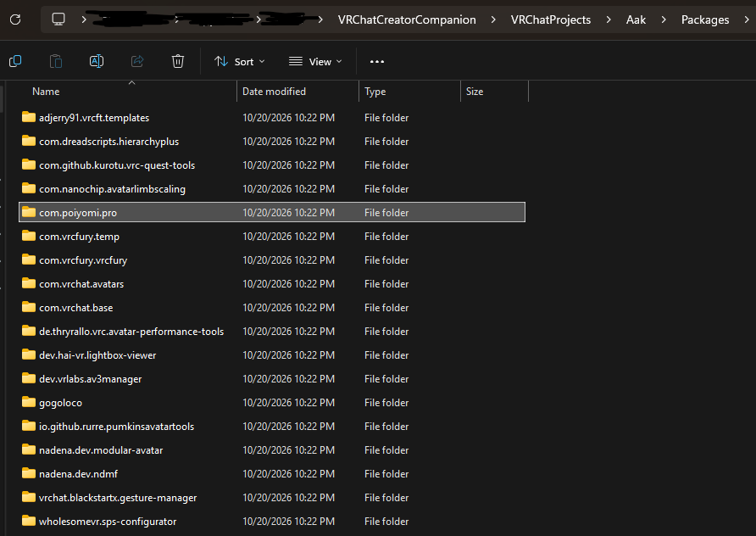Select the adjerry91.vrcft.templates folder icon
The height and width of the screenshot is (536, 756).
(29, 117)
